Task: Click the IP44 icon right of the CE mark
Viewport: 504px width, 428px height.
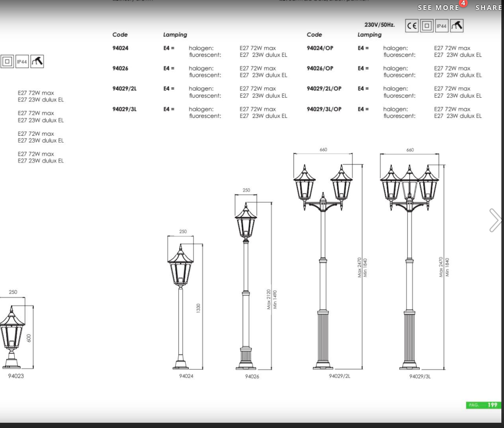Action: (x=442, y=25)
